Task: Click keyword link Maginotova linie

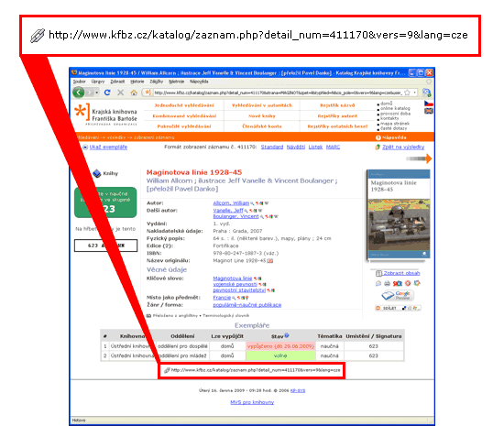Action: [x=233, y=279]
